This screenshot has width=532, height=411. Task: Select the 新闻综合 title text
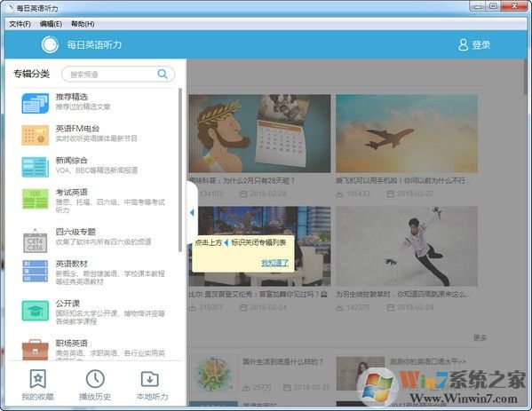71,161
